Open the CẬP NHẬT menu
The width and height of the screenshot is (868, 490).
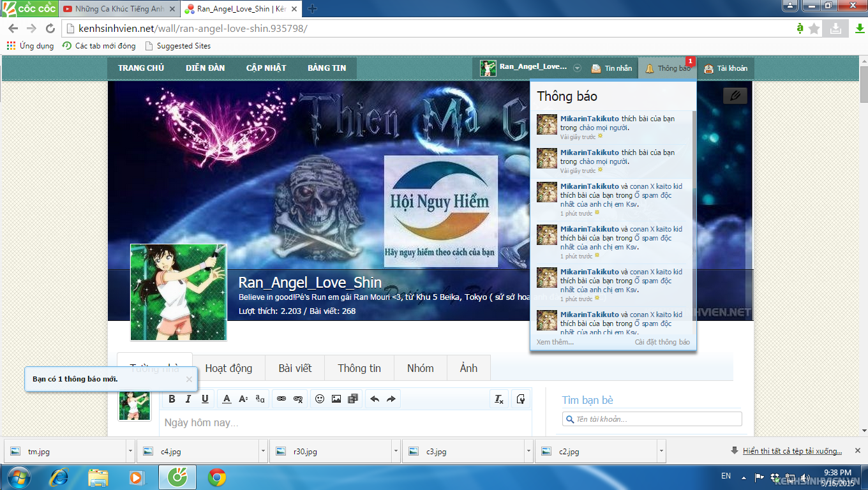coord(266,68)
